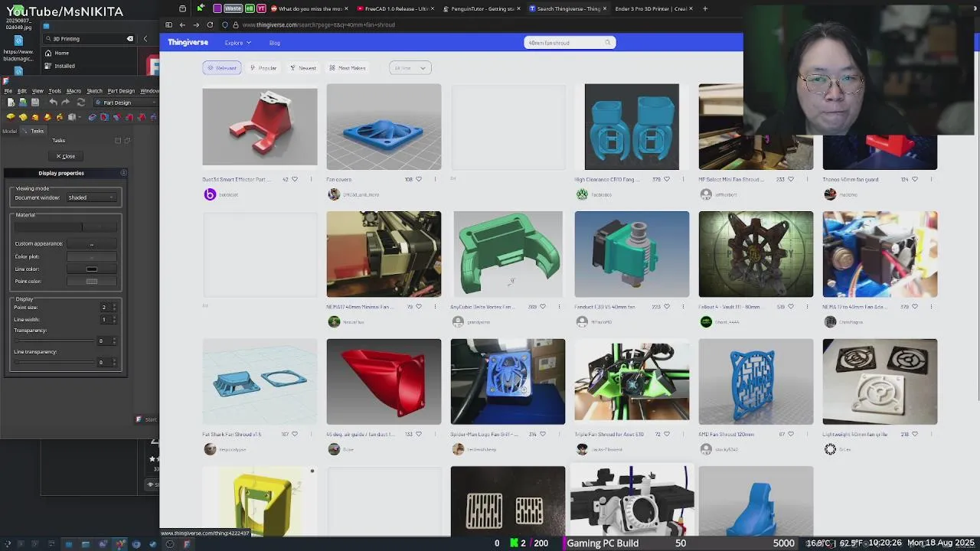Viewport: 980px width, 551px height.
Task: Switch to the Model panel tab
Action: [9, 131]
